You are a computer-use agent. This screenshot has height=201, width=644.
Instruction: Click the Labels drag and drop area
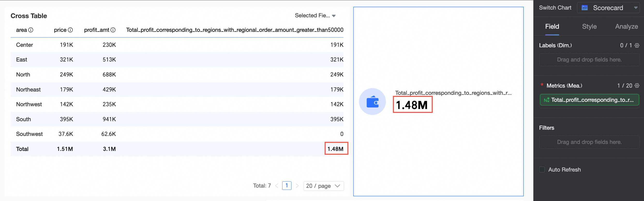point(589,60)
